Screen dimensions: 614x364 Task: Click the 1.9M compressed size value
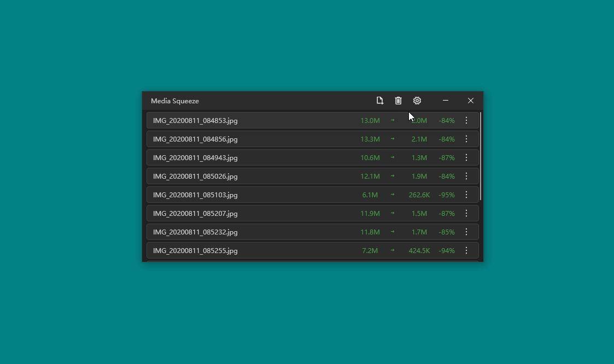coord(419,177)
